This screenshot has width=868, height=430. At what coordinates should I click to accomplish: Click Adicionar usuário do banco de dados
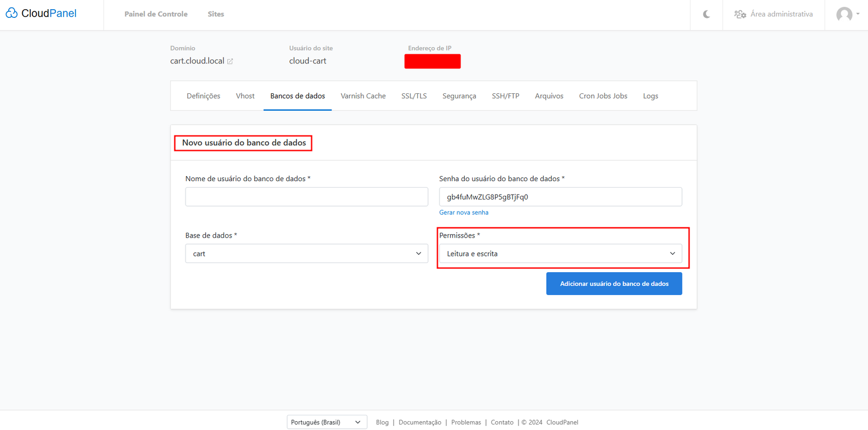[x=614, y=284]
